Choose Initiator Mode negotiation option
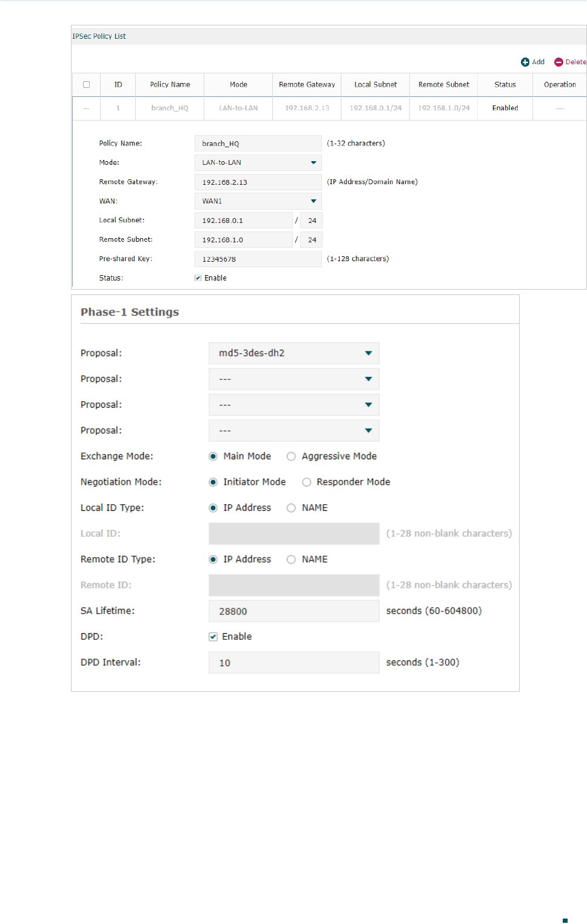The height and width of the screenshot is (924, 587). pos(213,482)
